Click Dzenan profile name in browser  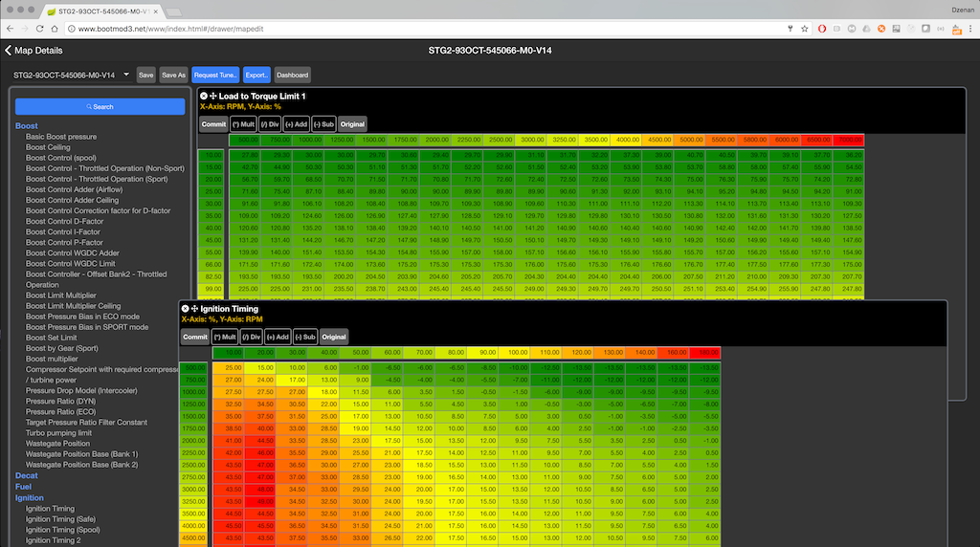point(963,10)
